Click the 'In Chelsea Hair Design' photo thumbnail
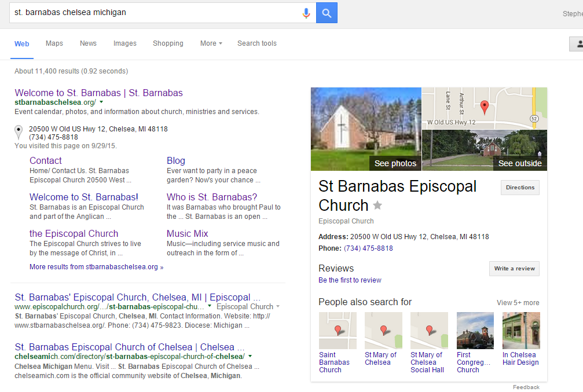The image size is (583, 392). point(521,330)
